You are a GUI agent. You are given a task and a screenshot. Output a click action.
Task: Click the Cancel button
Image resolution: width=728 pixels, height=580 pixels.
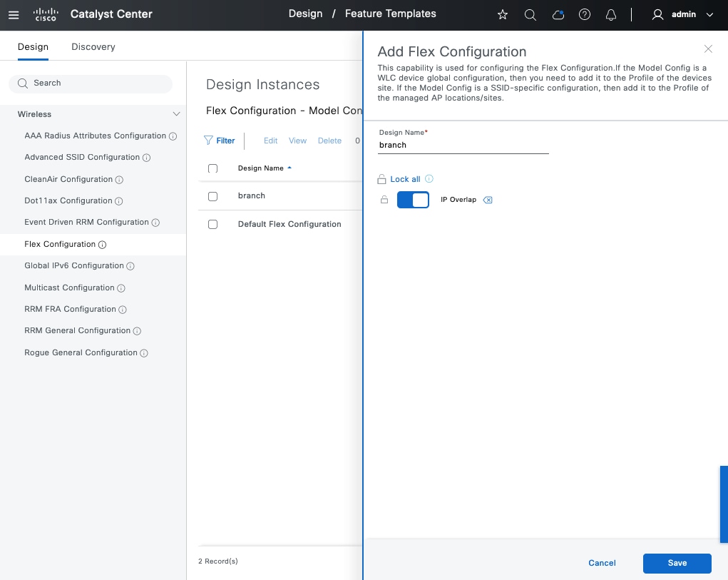(602, 563)
